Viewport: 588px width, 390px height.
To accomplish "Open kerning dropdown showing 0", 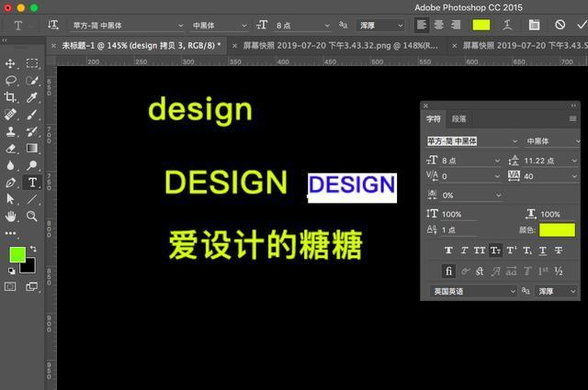I will 497,176.
